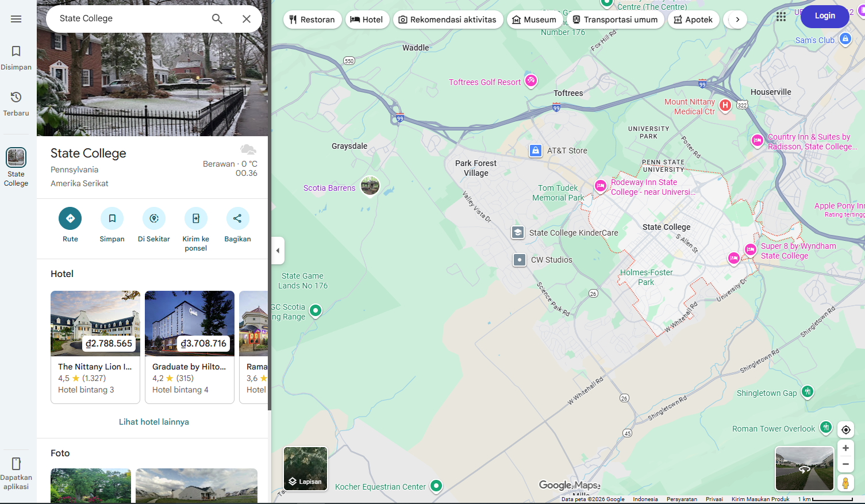The height and width of the screenshot is (504, 865).
Task: Zoom out with the minus button
Action: [x=845, y=464]
